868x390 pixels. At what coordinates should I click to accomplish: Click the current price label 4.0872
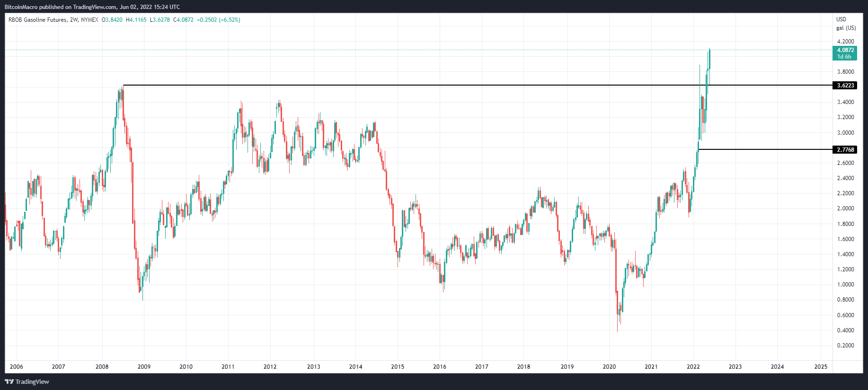click(x=845, y=50)
